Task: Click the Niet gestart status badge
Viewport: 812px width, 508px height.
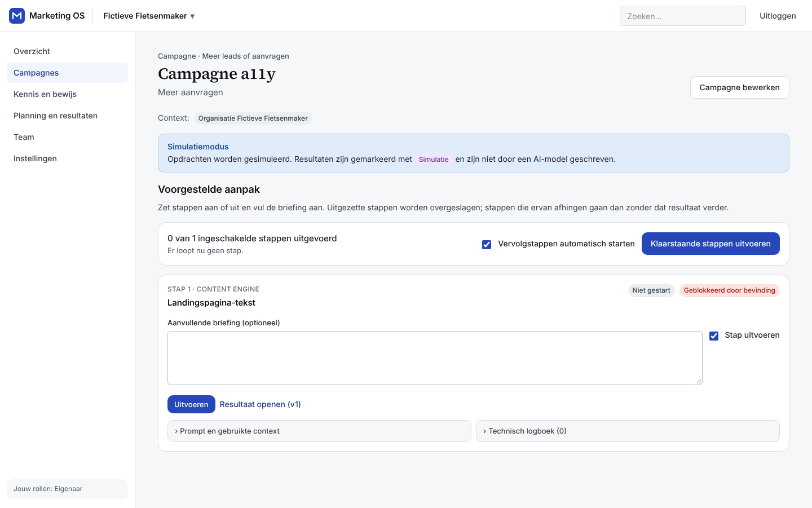Action: pyautogui.click(x=651, y=290)
